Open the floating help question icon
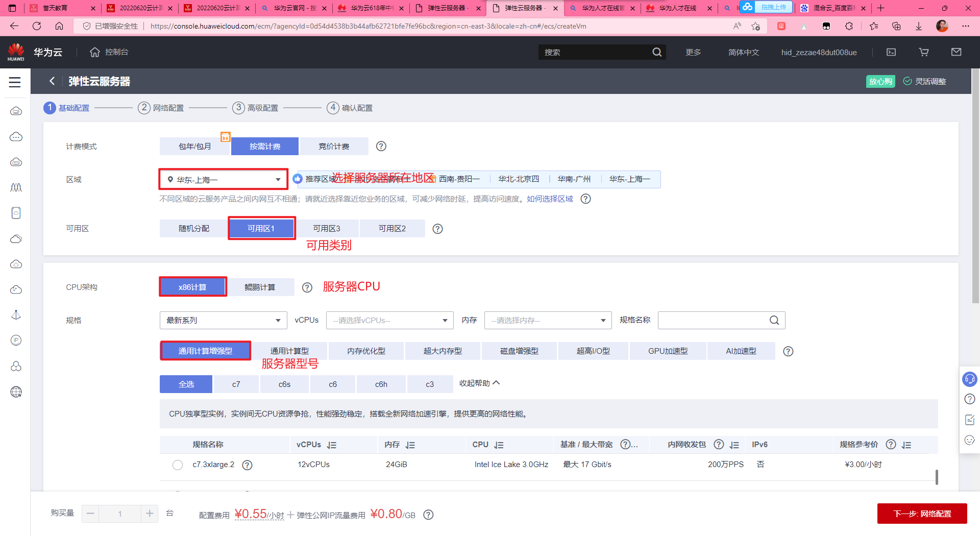 970,399
